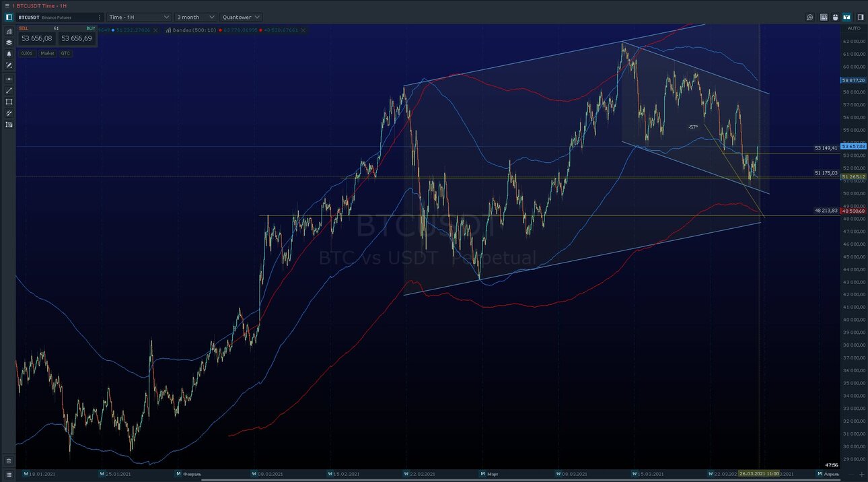Click the 08.02.2021 week marker on timeline
The height and width of the screenshot is (482, 868).
(266, 474)
